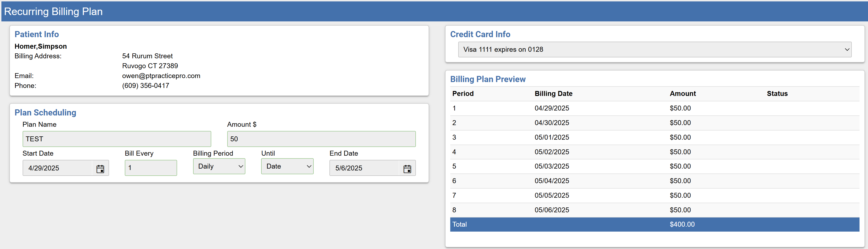Click the patient name Homer,Simpson
This screenshot has height=249, width=868.
(x=41, y=46)
